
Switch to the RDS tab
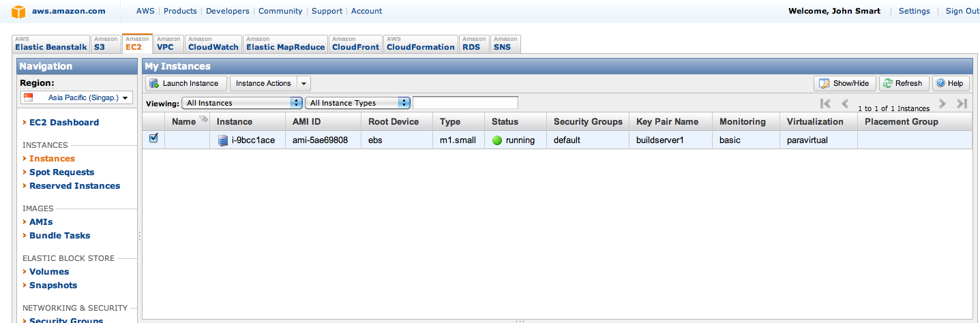click(x=474, y=44)
